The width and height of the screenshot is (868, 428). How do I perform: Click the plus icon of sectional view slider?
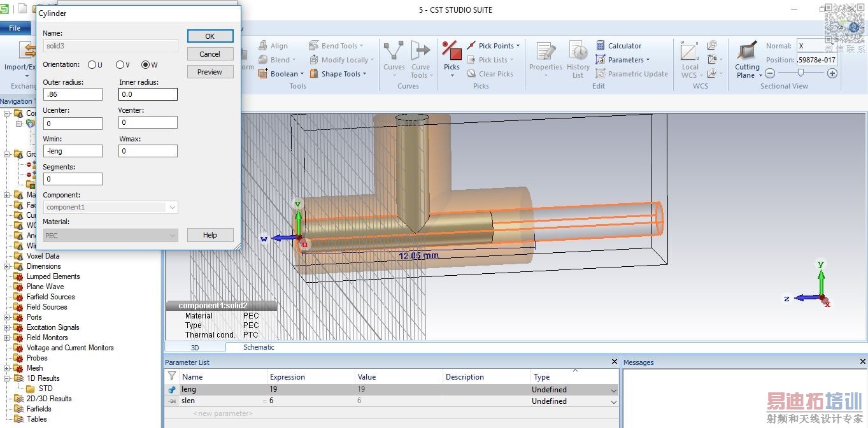tap(832, 74)
